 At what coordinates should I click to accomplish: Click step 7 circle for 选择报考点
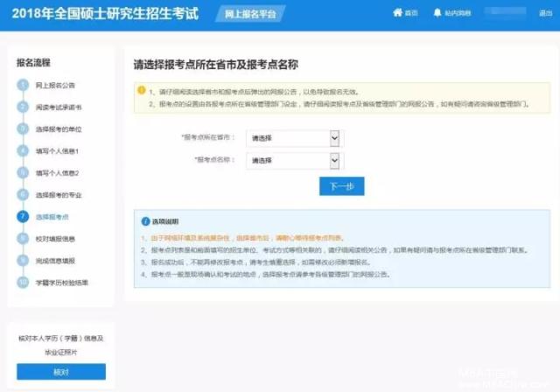click(24, 216)
